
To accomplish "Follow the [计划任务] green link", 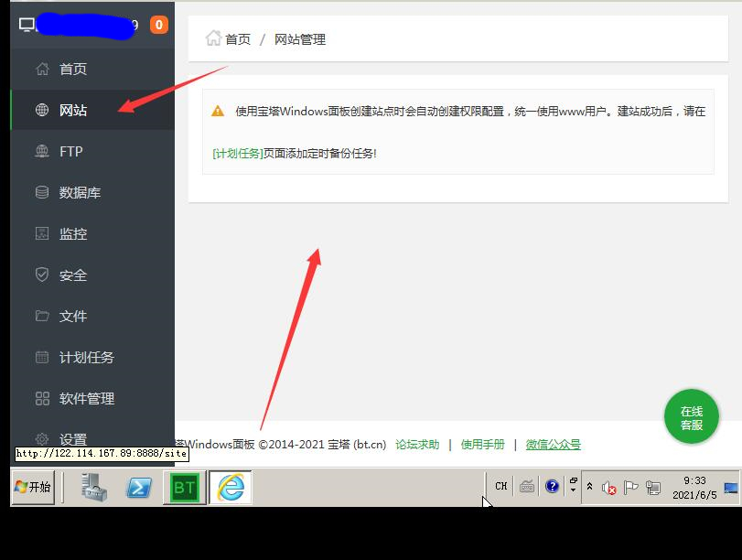I will pos(238,154).
